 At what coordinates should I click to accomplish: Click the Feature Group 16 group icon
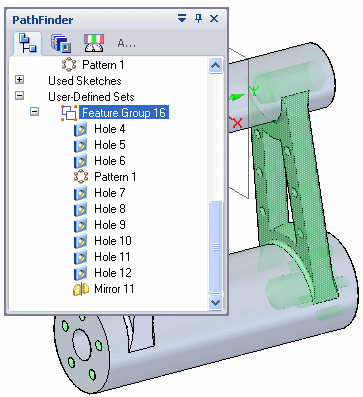click(69, 113)
